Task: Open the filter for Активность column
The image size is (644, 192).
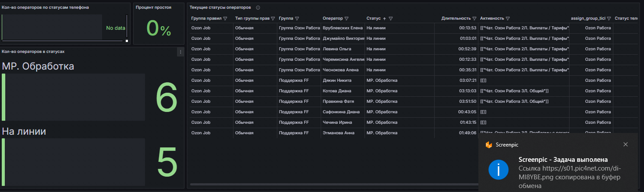Action: click(x=508, y=18)
